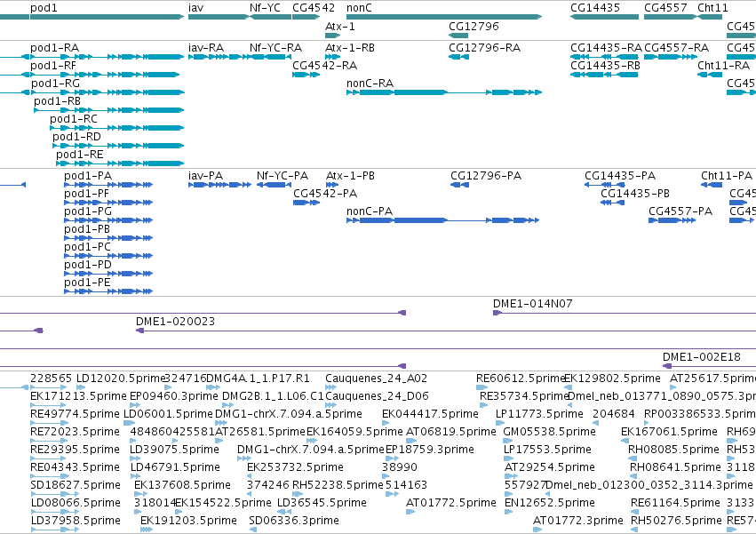Select the CG4542-RA transcript
756x534 pixels.
324,66
